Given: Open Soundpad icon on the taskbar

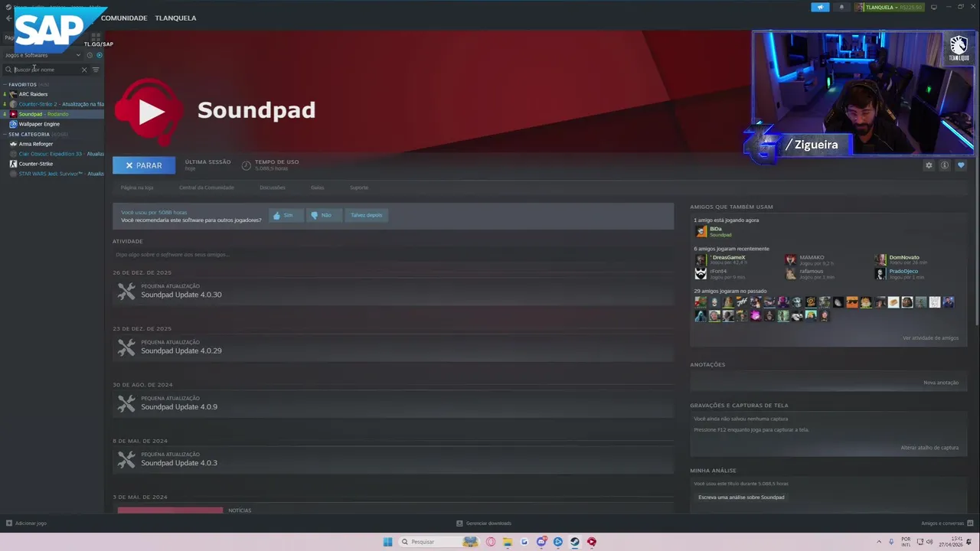Looking at the screenshot, I should (x=591, y=542).
